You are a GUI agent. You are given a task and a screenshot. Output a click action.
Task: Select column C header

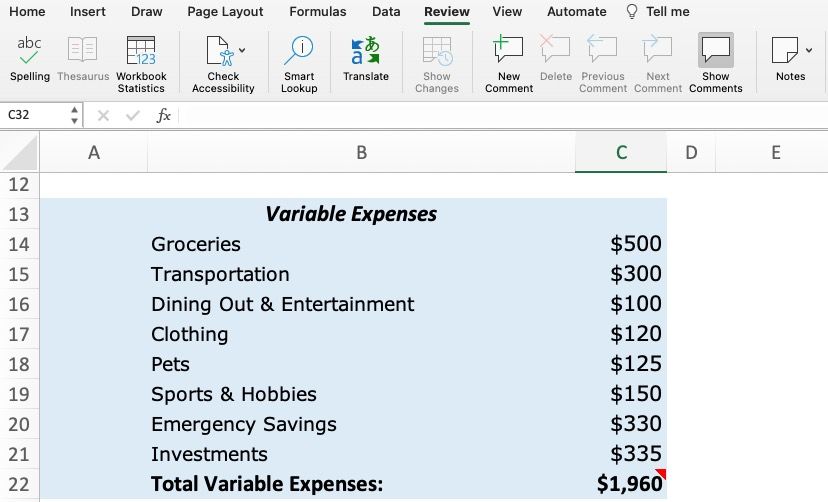coord(621,153)
